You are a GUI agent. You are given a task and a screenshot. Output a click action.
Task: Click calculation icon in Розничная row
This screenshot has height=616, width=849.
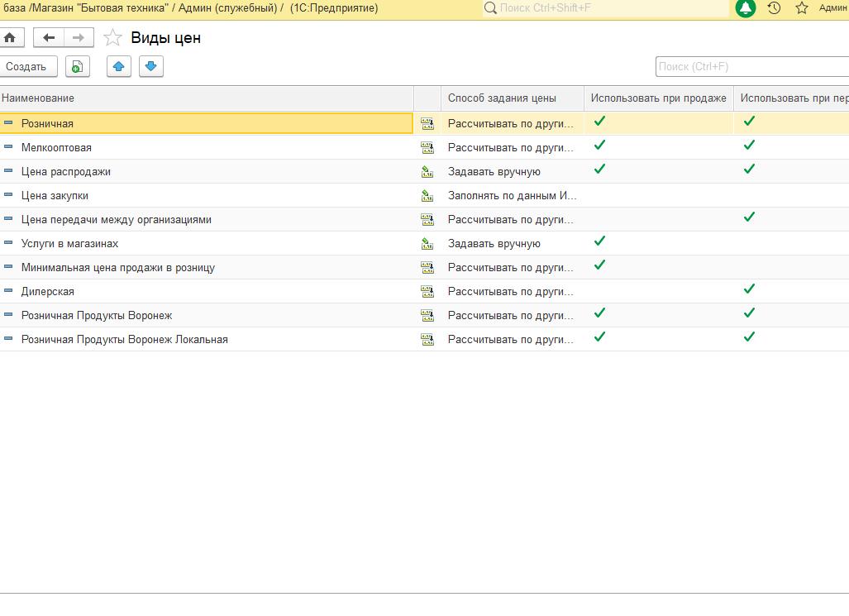tap(427, 123)
